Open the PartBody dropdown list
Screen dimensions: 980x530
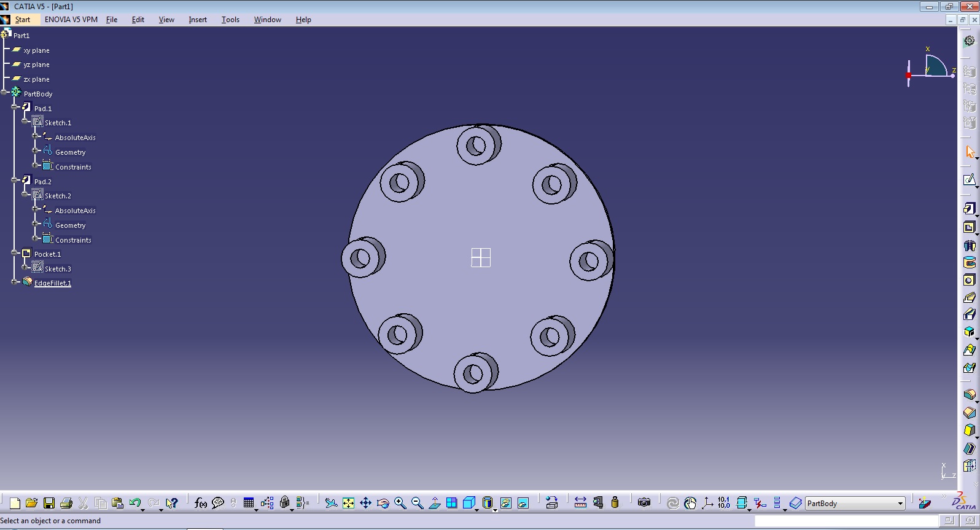pyautogui.click(x=900, y=504)
